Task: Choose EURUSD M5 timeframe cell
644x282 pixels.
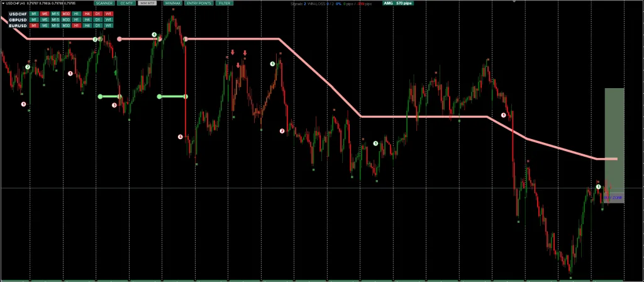Action: point(45,25)
